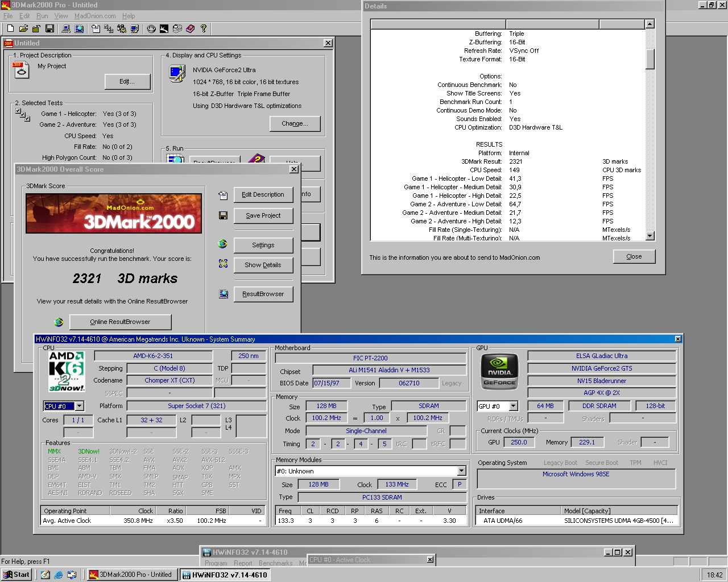The image size is (728, 582).
Task: Click the Selected Tests checkboxes icon
Action: (x=23, y=114)
